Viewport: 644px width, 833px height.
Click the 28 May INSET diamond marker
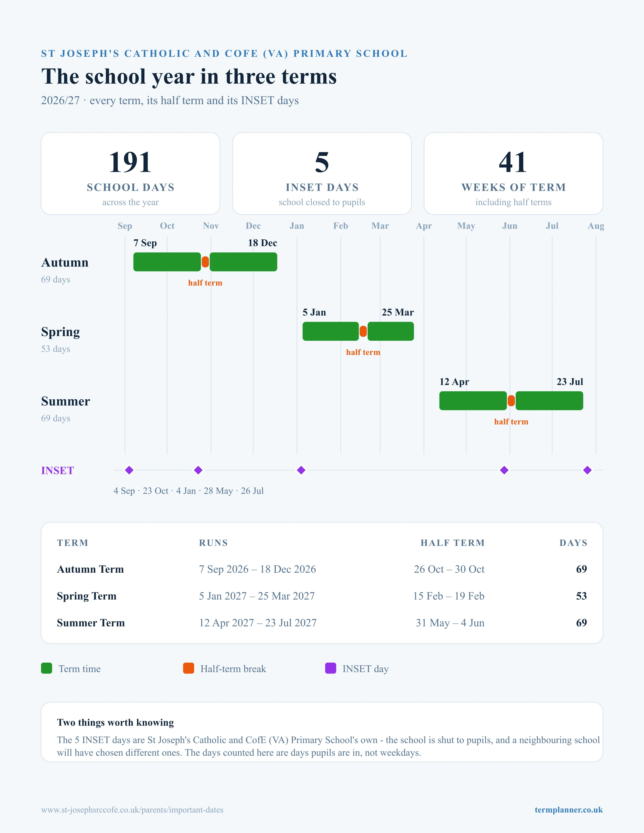pyautogui.click(x=504, y=470)
